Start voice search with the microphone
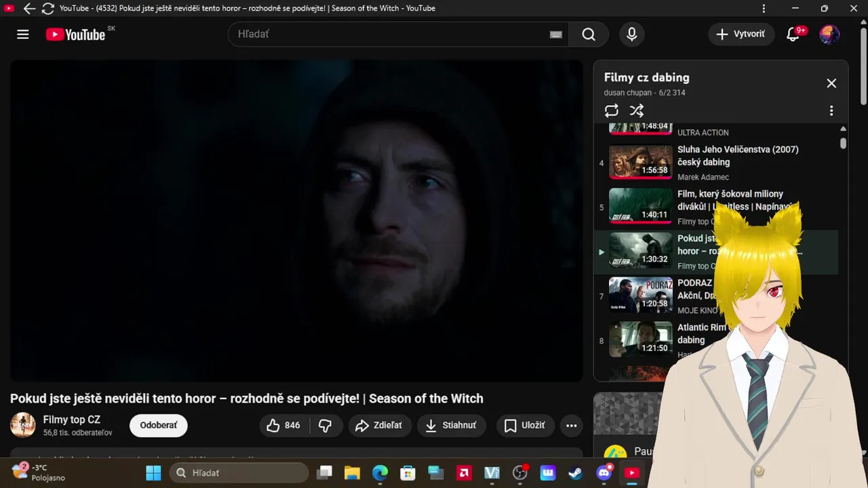Screen dimensions: 868x488 [632, 35]
